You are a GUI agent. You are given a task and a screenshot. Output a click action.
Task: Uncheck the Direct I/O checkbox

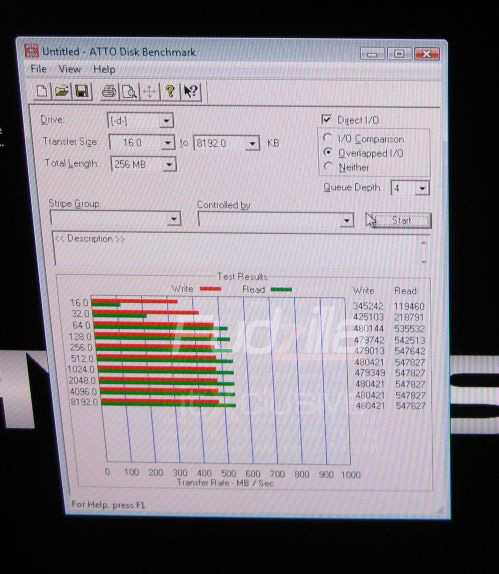[326, 119]
